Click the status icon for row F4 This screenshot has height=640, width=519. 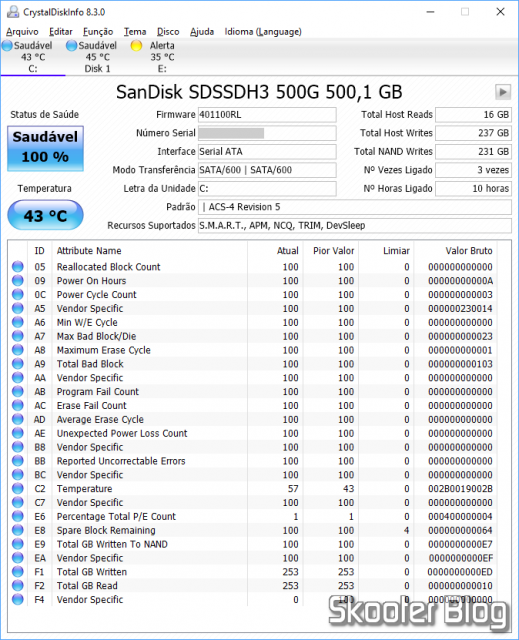[18, 600]
